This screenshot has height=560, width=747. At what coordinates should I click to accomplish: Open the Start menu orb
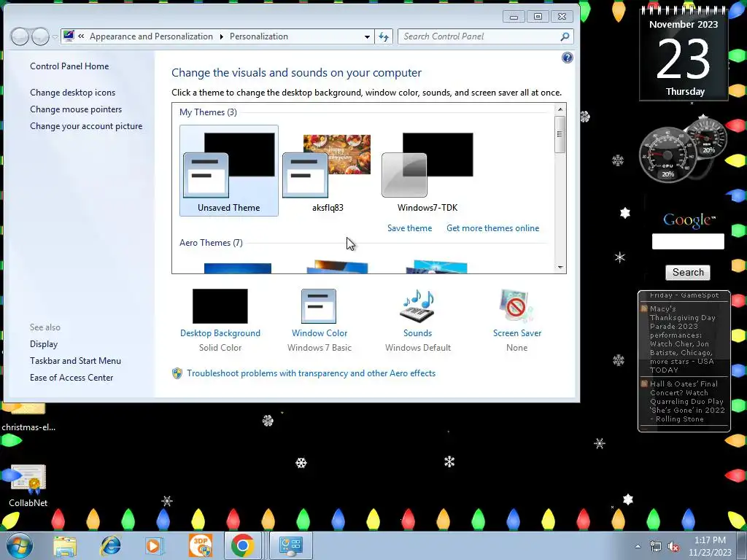click(x=19, y=545)
